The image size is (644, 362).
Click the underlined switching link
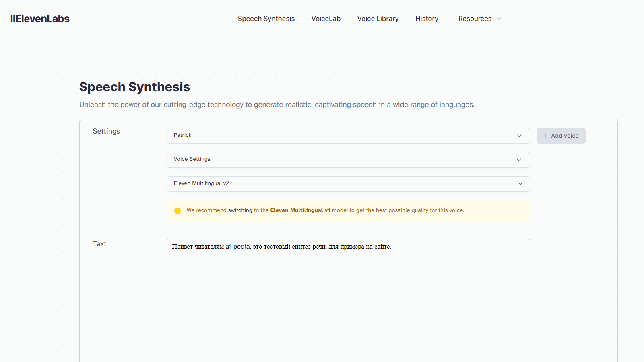click(x=240, y=210)
